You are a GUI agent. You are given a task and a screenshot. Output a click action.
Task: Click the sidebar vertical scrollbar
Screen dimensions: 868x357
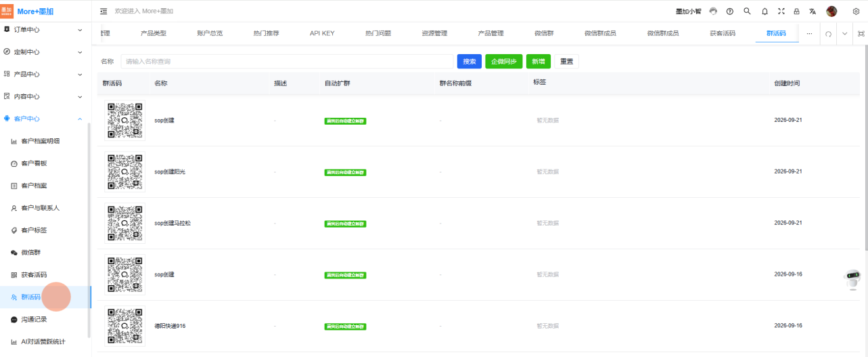coord(89,230)
